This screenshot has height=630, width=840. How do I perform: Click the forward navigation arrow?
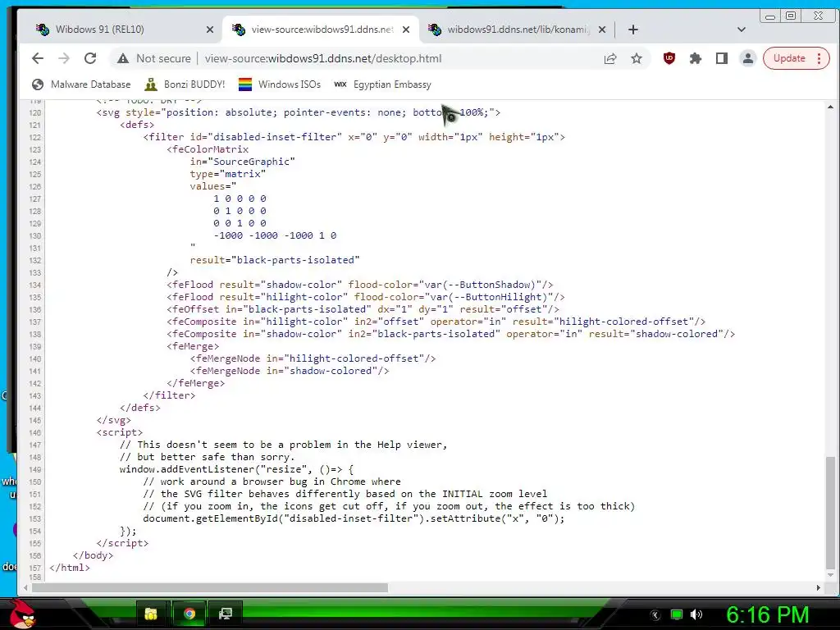[x=64, y=58]
